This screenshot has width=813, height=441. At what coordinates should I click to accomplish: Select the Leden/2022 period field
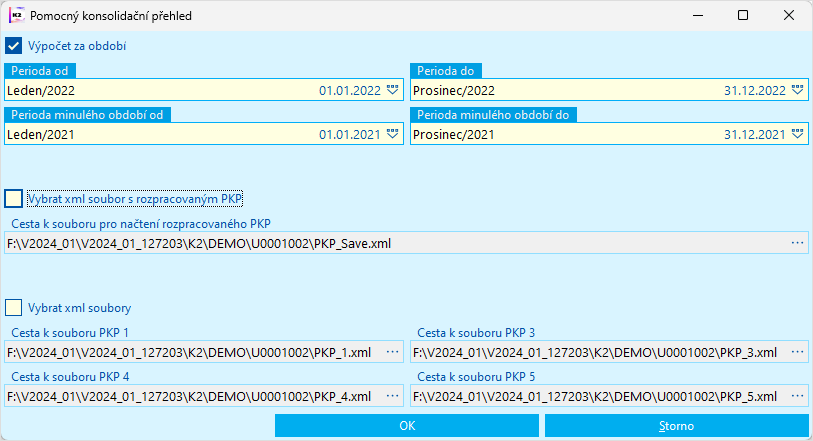tap(204, 90)
